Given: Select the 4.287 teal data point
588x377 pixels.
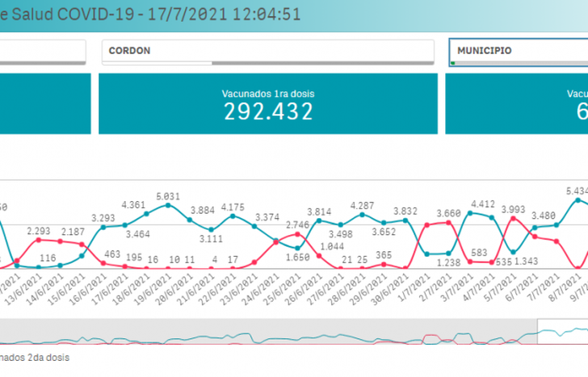Looking at the screenshot, I should [x=362, y=214].
